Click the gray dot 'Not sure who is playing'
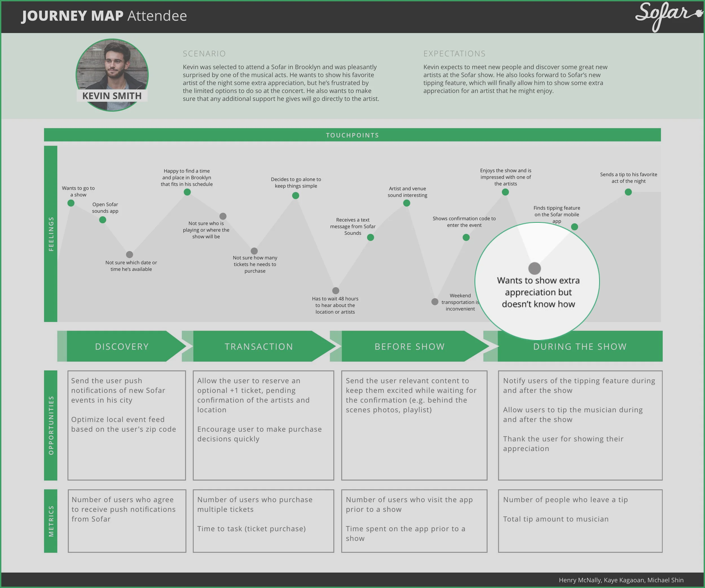 223,216
